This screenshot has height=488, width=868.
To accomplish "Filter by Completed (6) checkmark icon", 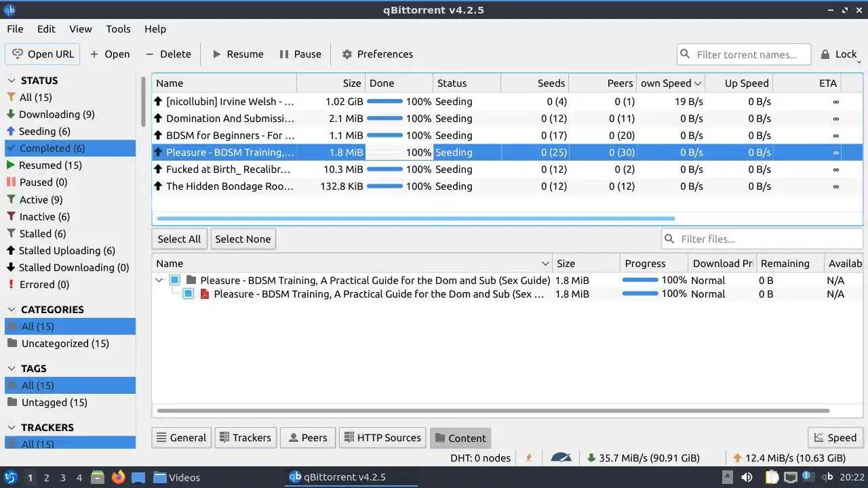I will [11, 148].
